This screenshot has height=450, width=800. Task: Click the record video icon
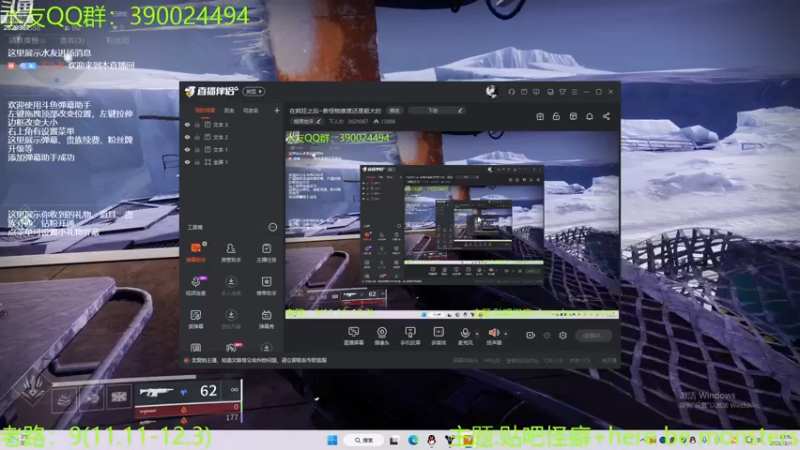pos(531,335)
